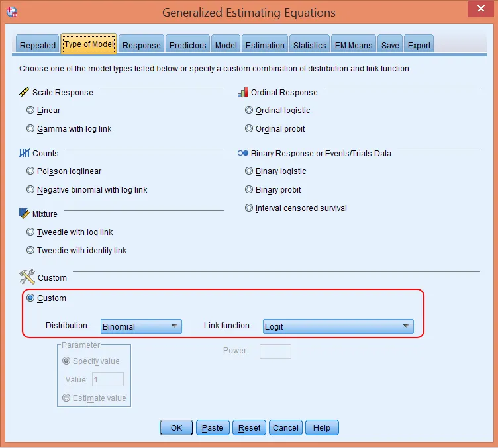Open the Response tab
The width and height of the screenshot is (498, 448).
(x=141, y=45)
